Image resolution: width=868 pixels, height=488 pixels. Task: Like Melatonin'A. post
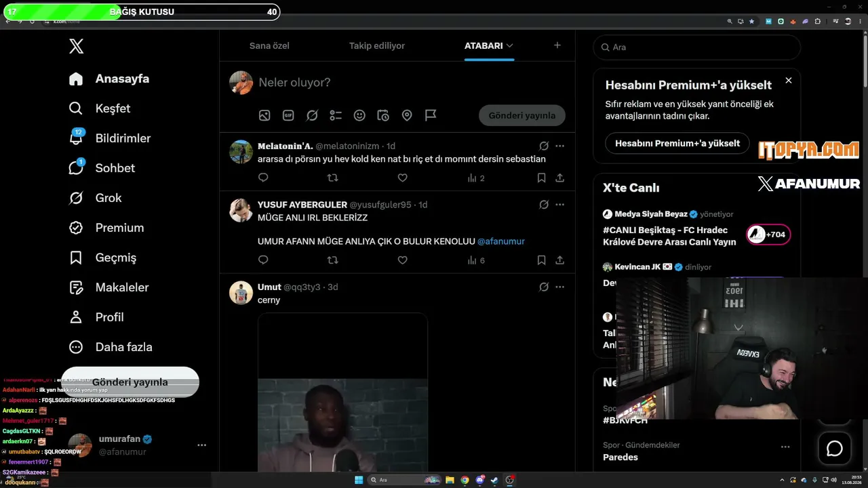coord(402,178)
